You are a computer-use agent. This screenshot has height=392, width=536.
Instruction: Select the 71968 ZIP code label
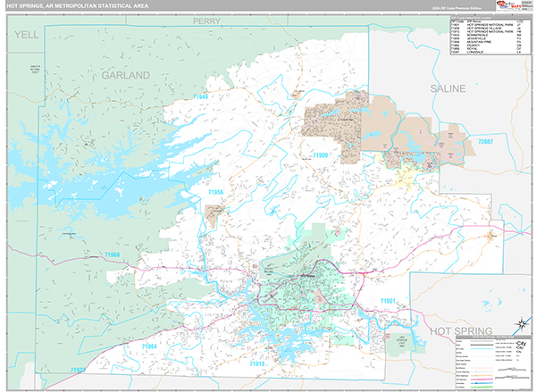[x=112, y=255]
